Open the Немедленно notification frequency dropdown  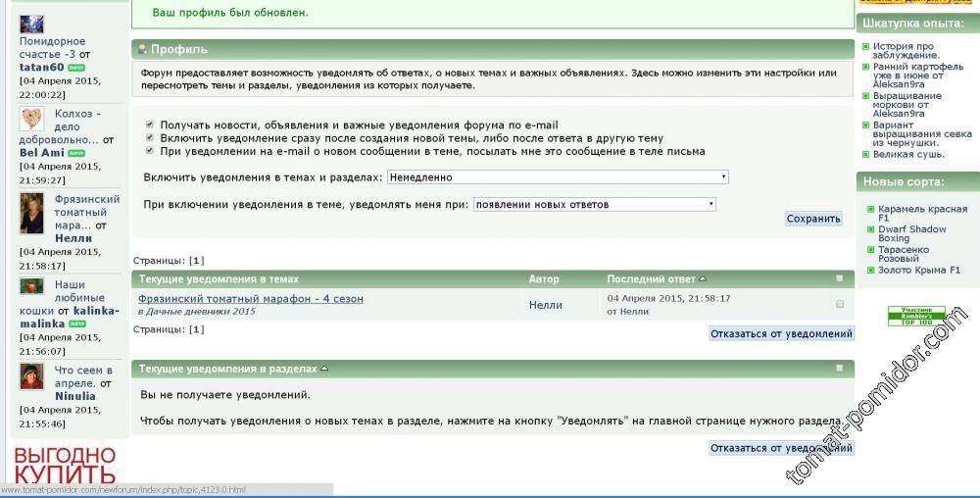point(558,177)
